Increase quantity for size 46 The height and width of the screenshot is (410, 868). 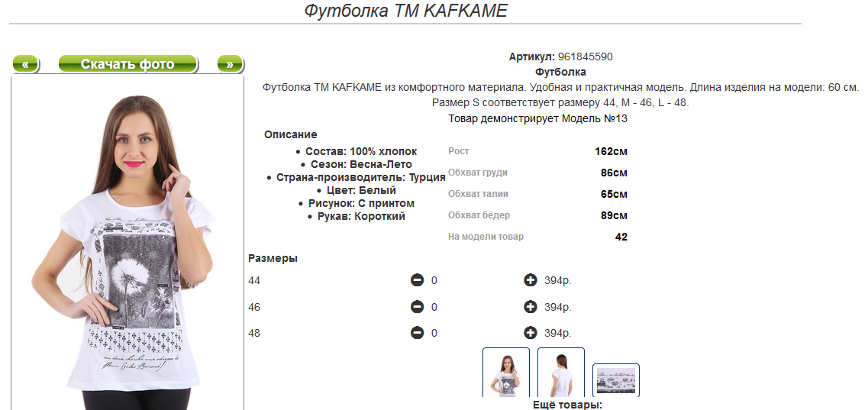[x=531, y=306]
